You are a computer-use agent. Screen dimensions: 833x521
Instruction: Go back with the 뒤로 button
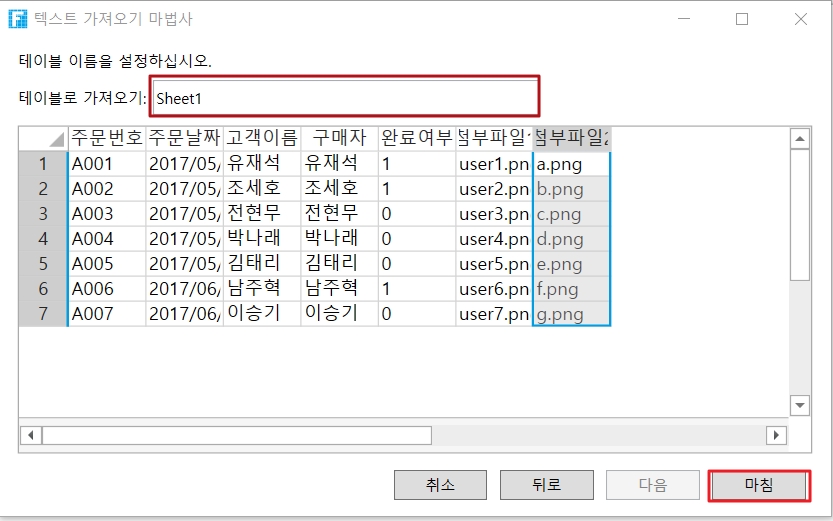pyautogui.click(x=546, y=485)
